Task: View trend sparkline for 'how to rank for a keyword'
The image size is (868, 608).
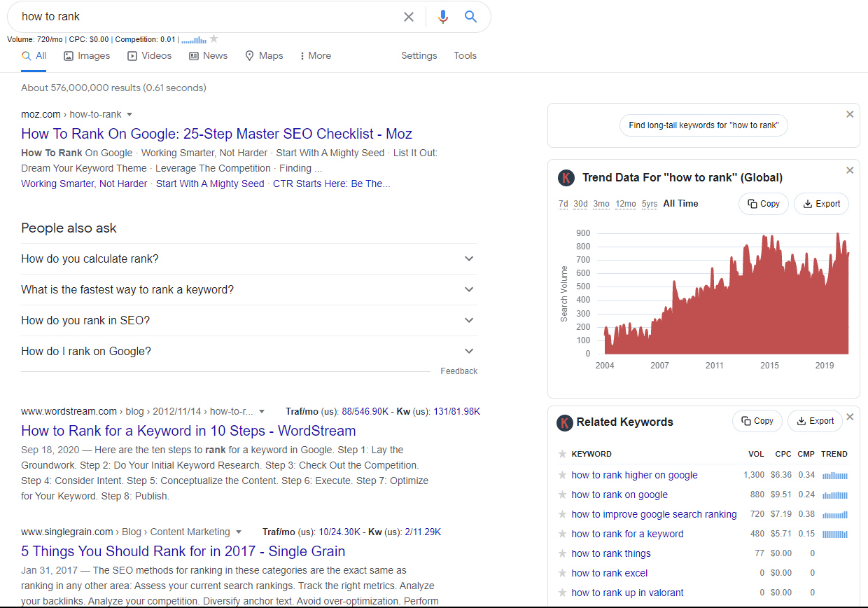Action: click(x=835, y=534)
